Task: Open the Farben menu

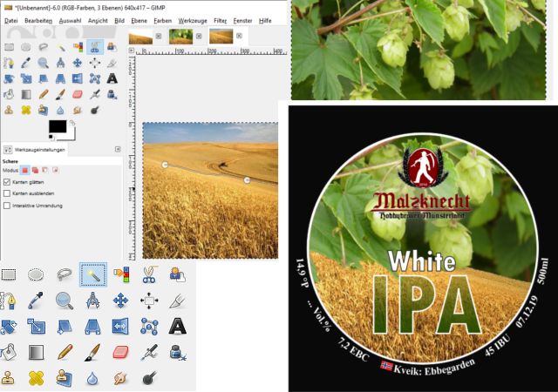Action: coord(163,21)
